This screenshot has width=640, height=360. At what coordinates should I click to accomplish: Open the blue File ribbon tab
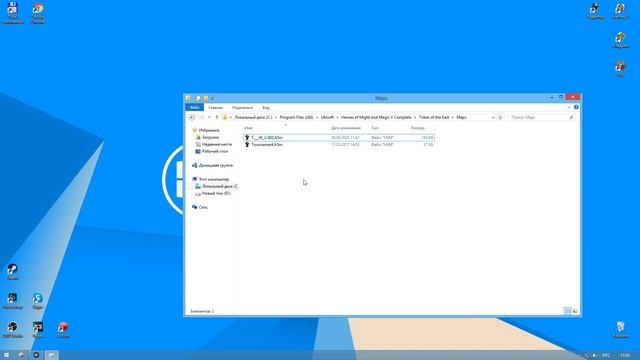point(195,108)
